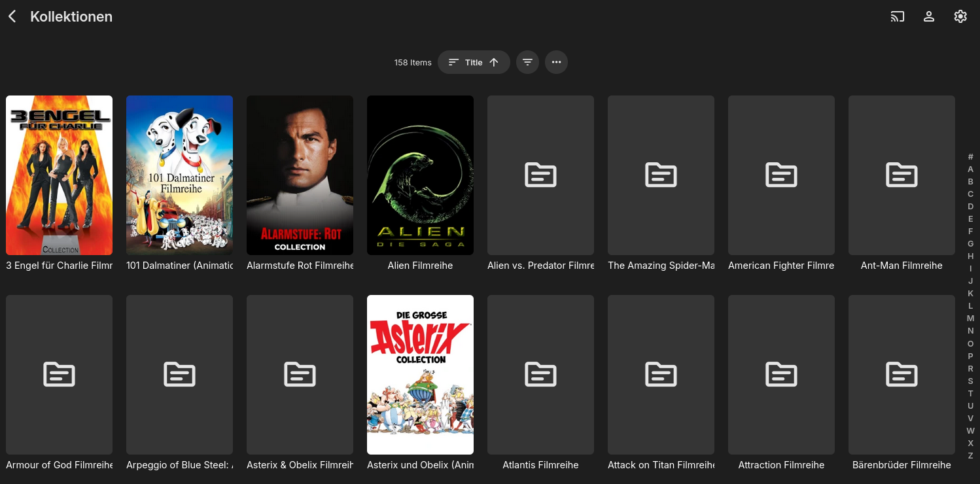Jump to letter S in alphabet index

970,381
